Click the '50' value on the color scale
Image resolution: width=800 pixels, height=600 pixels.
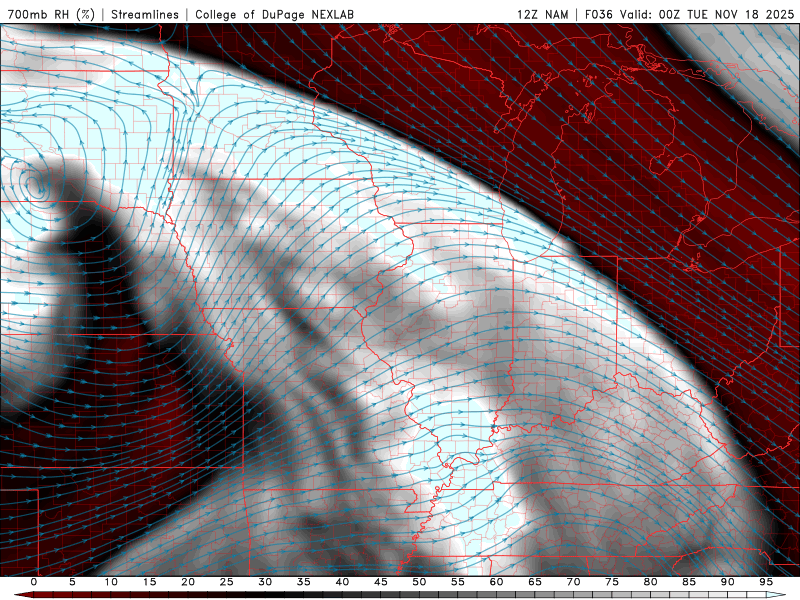tap(419, 582)
